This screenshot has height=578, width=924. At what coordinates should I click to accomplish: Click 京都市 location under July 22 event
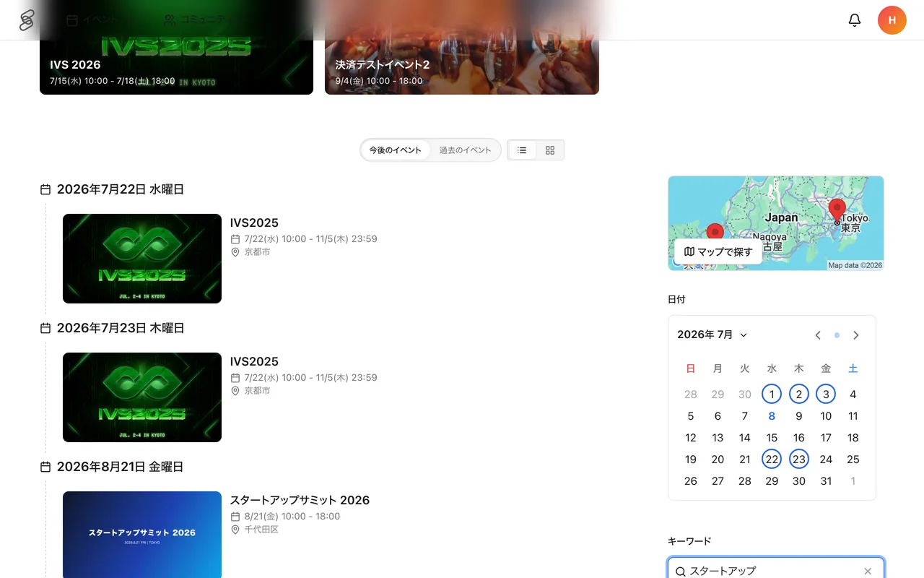257,252
